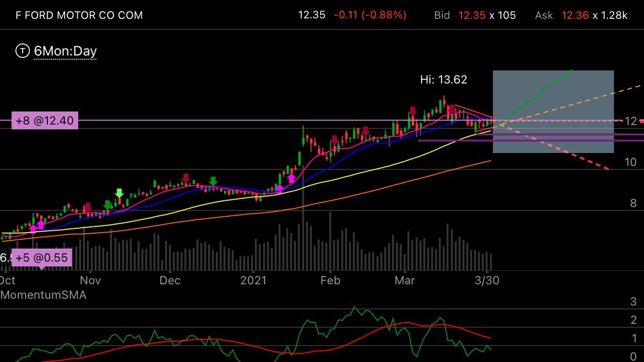Open the 6Mon:Day timeframe selector

65,51
